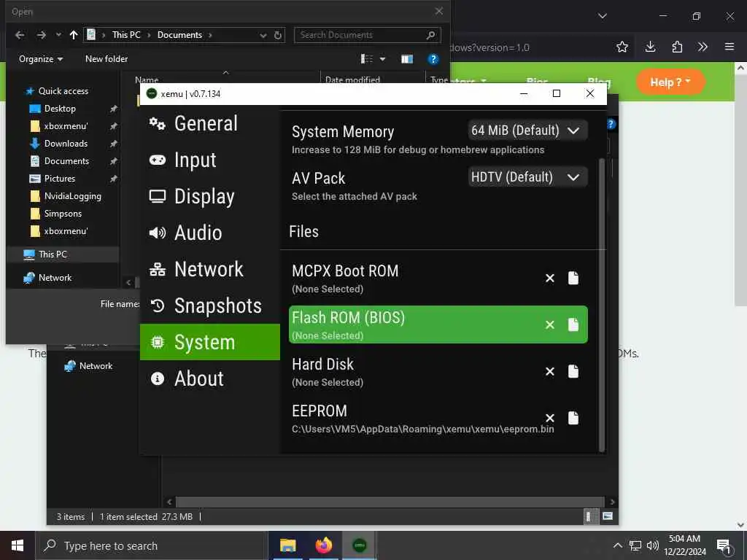
Task: Switch to Firefox from the taskbar
Action: pos(323,545)
